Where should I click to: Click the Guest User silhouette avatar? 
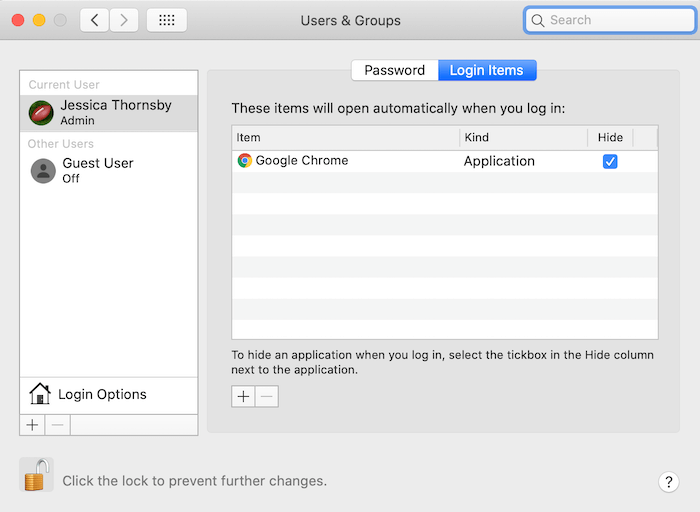(43, 171)
